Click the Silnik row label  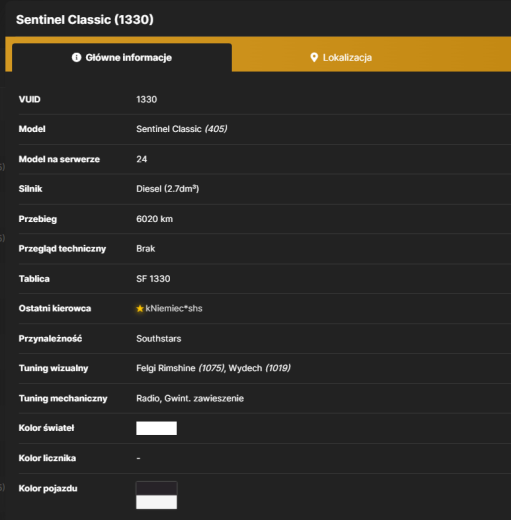(30, 189)
